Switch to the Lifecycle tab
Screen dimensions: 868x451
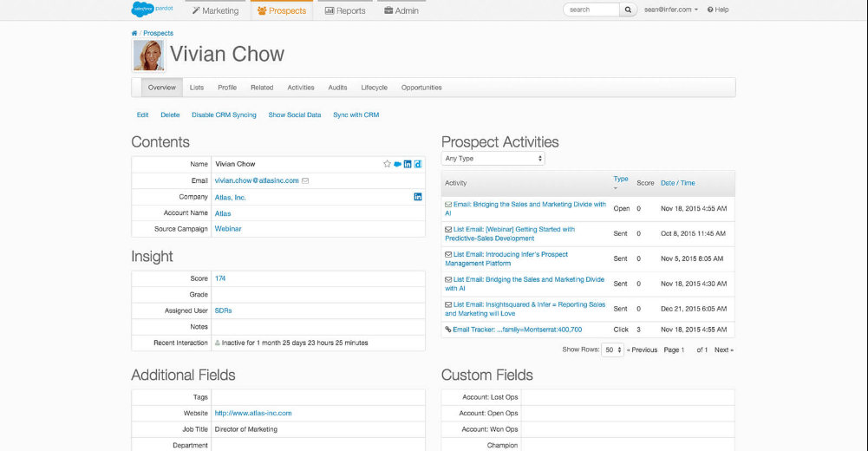(x=375, y=88)
